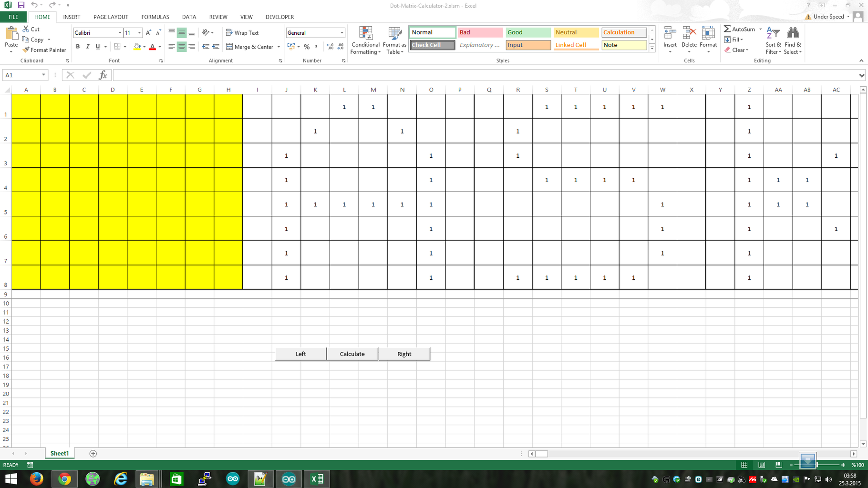Switch to the INSERT tab
This screenshot has height=488, width=868.
72,17
